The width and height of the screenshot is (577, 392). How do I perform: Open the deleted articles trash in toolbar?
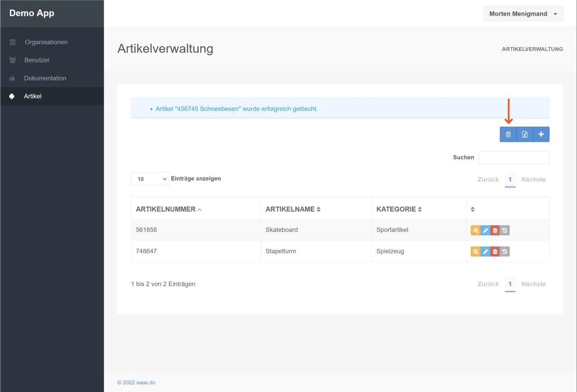[x=508, y=135]
